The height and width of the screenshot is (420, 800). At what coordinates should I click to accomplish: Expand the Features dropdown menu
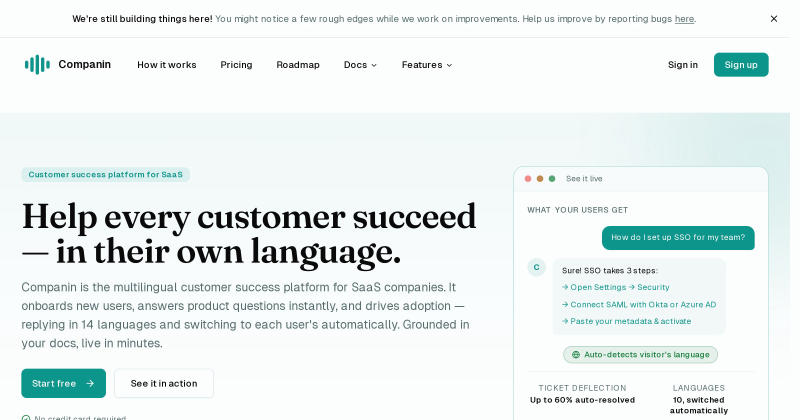coord(427,65)
